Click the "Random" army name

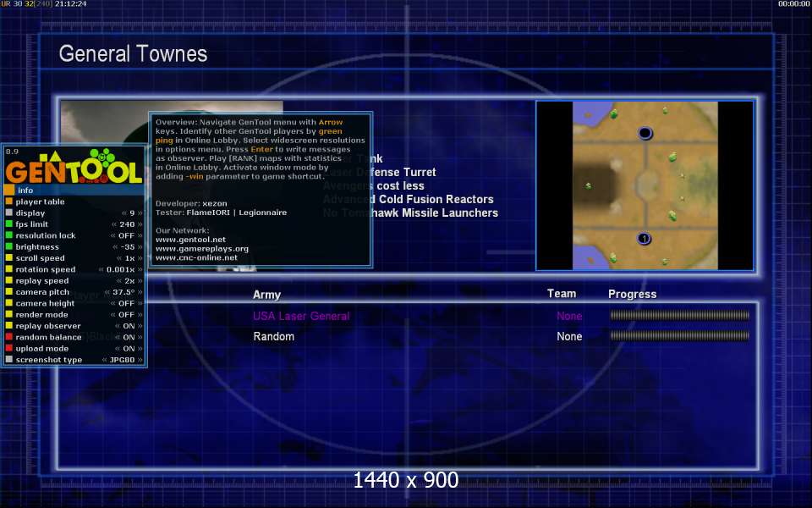click(273, 336)
